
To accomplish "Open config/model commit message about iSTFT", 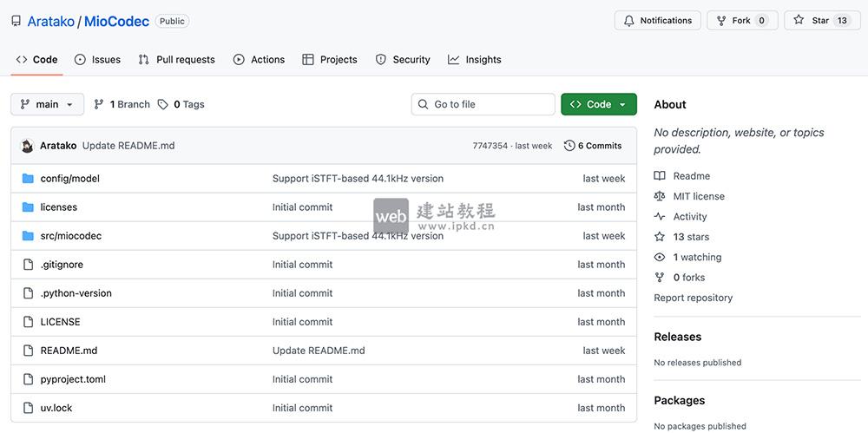I will coord(358,178).
